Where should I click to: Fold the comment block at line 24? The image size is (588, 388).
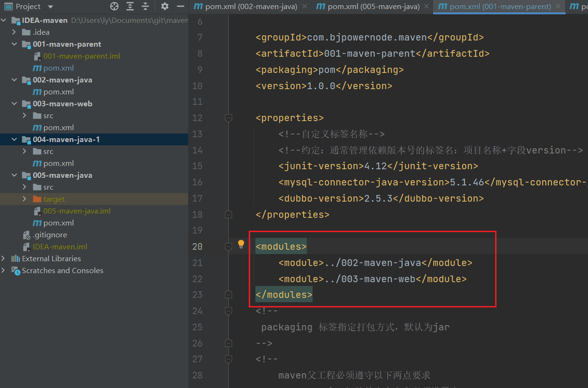[228, 311]
